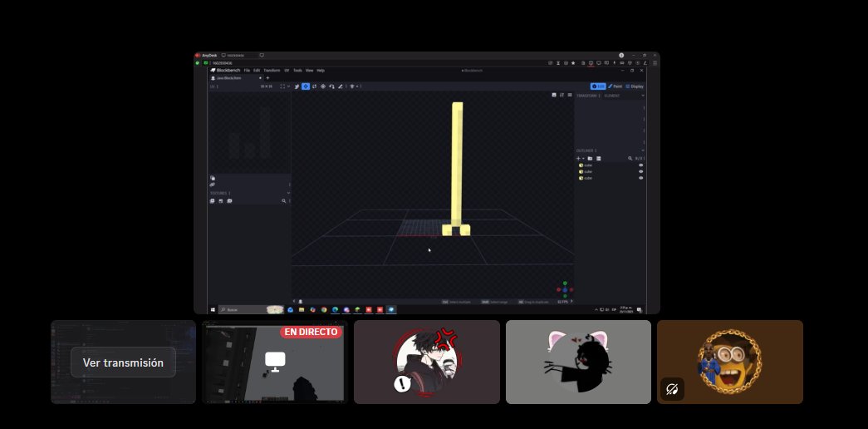Click the add group folder icon in Outliner
This screenshot has width=868, height=429.
tap(590, 159)
